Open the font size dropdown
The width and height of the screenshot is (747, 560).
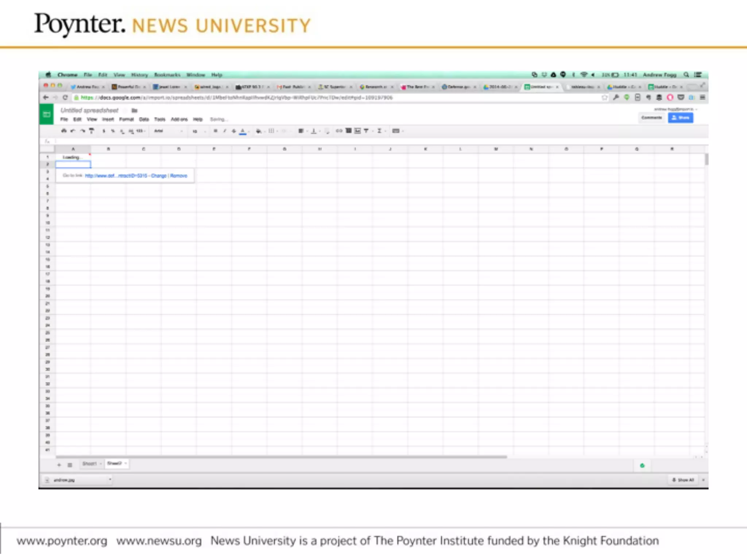coord(199,131)
